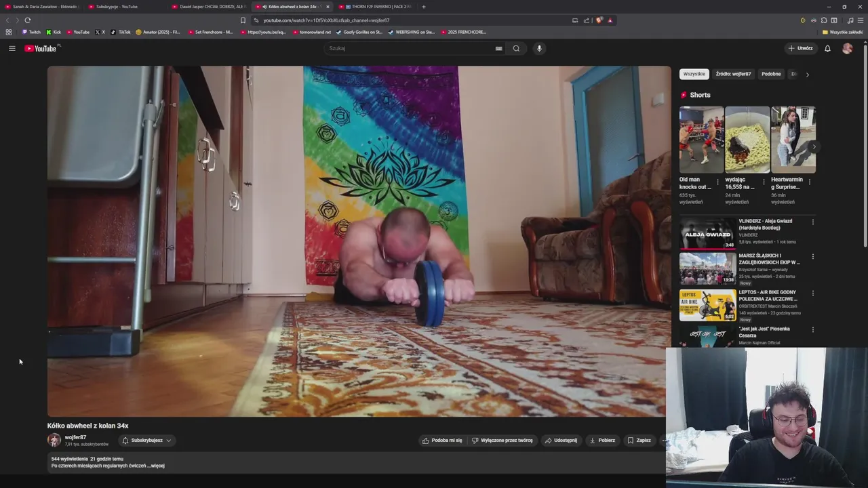
Task: Open options for Heartwarming Surprise short
Action: point(809,182)
